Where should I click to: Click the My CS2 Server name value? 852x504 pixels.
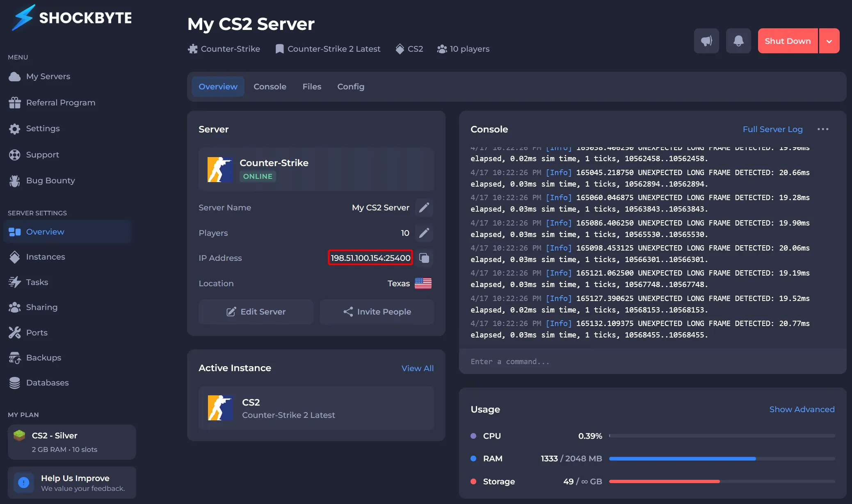pyautogui.click(x=380, y=208)
